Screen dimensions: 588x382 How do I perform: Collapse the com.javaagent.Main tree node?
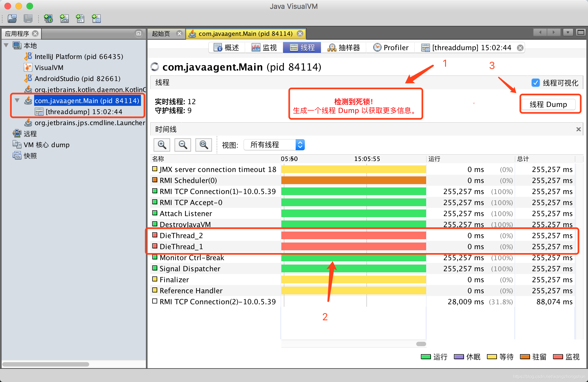coord(17,101)
